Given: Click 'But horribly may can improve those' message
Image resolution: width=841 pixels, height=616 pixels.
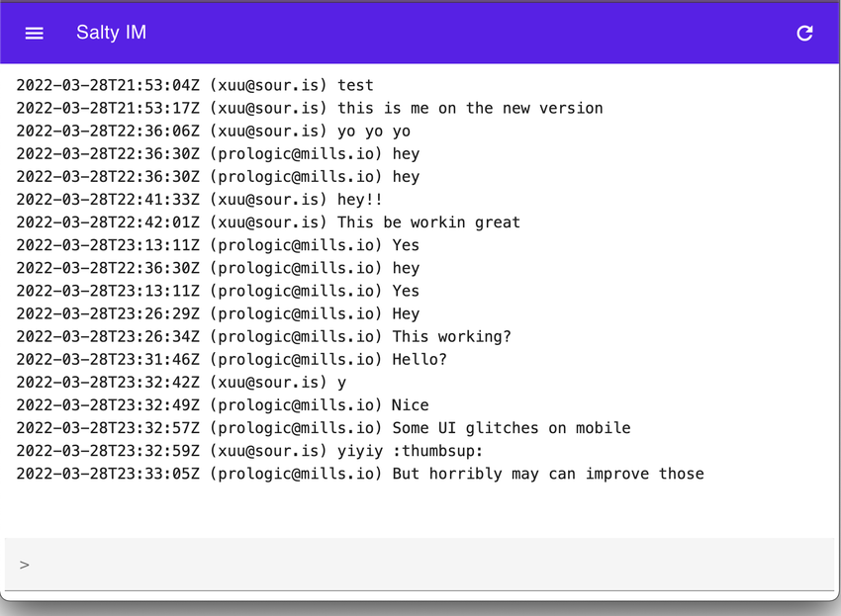Looking at the screenshot, I should [360, 474].
